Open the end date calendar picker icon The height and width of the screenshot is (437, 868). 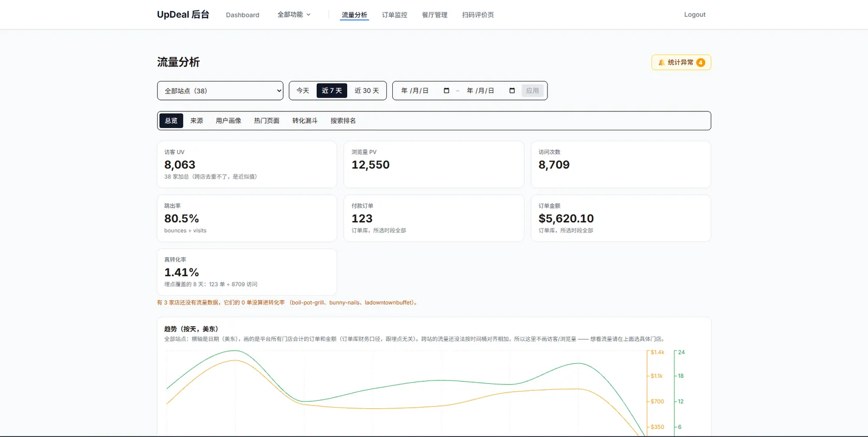pyautogui.click(x=512, y=91)
